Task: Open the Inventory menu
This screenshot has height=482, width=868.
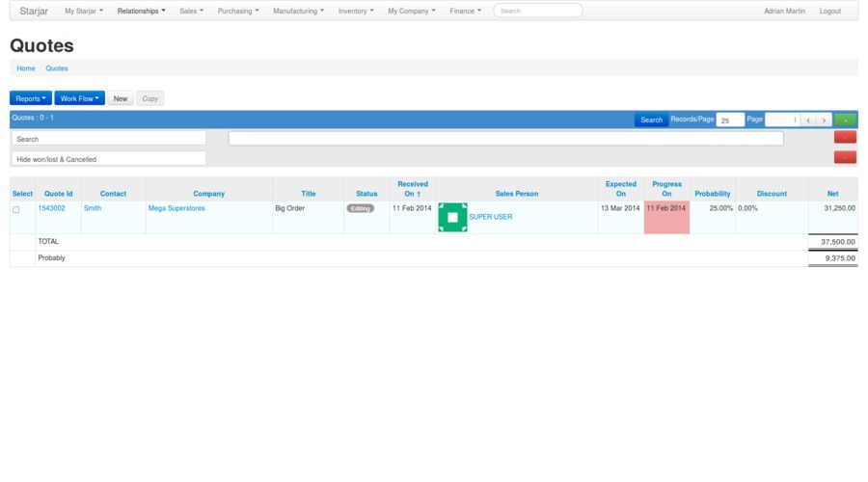Action: [356, 11]
